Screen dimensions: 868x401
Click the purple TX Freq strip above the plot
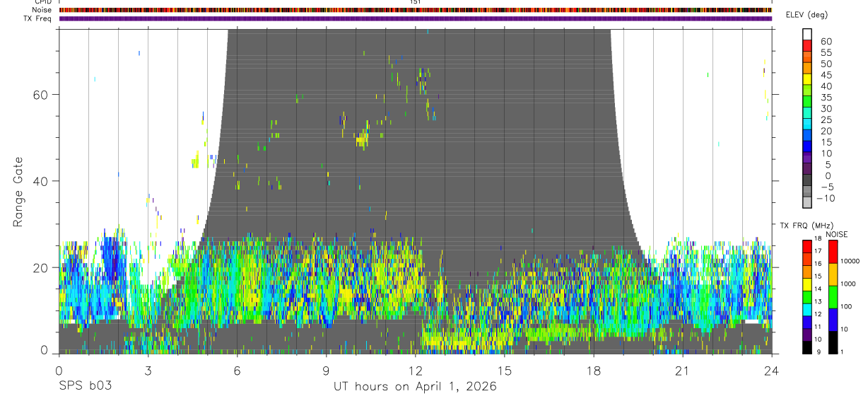pyautogui.click(x=415, y=18)
